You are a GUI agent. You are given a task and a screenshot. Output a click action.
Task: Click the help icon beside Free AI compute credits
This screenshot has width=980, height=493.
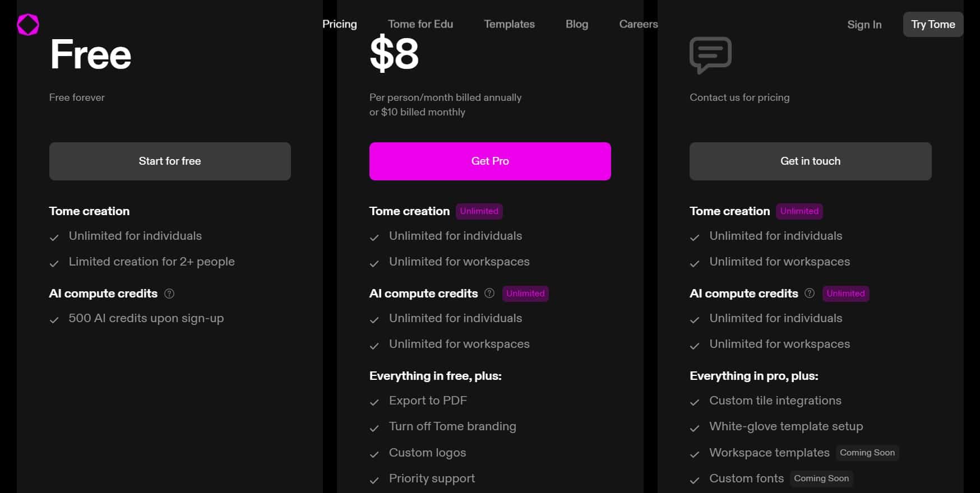169,294
